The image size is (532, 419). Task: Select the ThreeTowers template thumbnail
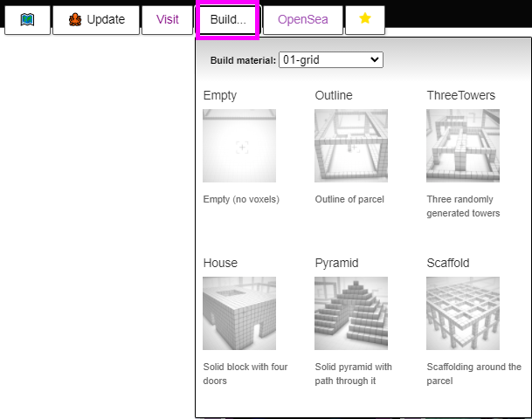463,146
